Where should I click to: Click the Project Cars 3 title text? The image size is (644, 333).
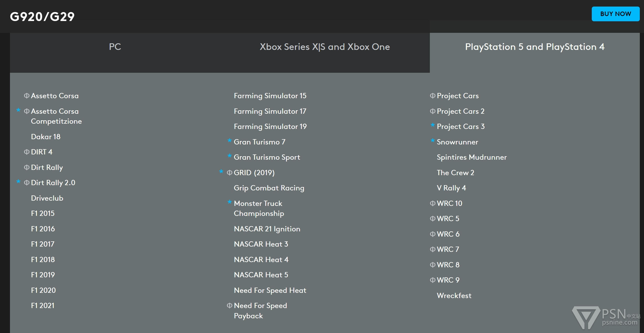[x=461, y=127]
